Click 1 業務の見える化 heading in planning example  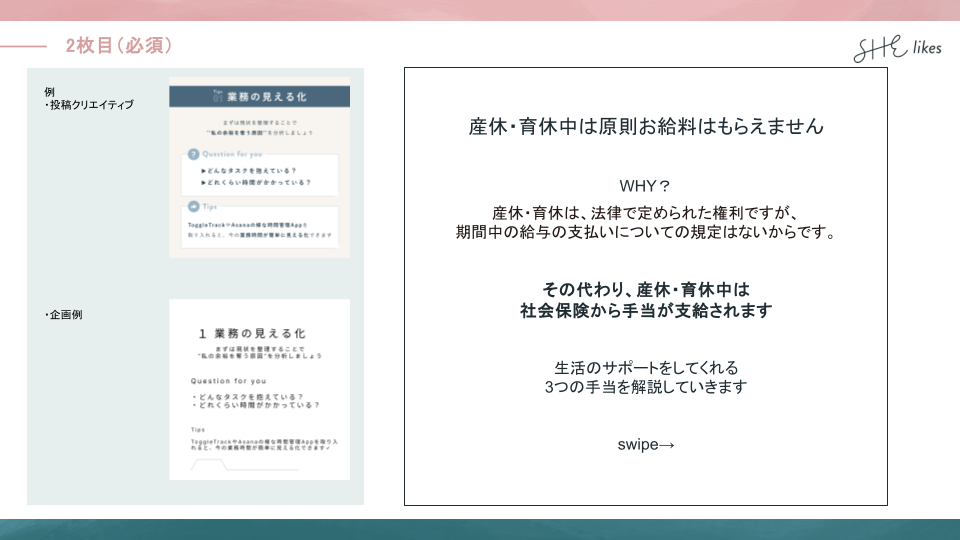pos(252,334)
